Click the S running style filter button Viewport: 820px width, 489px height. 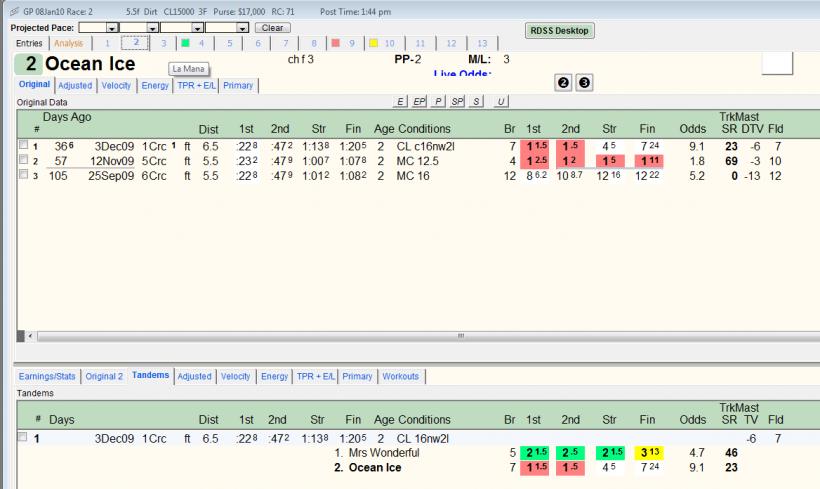(476, 101)
